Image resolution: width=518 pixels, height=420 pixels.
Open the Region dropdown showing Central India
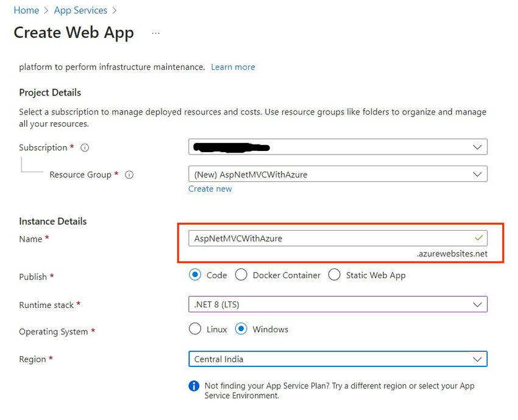point(338,359)
